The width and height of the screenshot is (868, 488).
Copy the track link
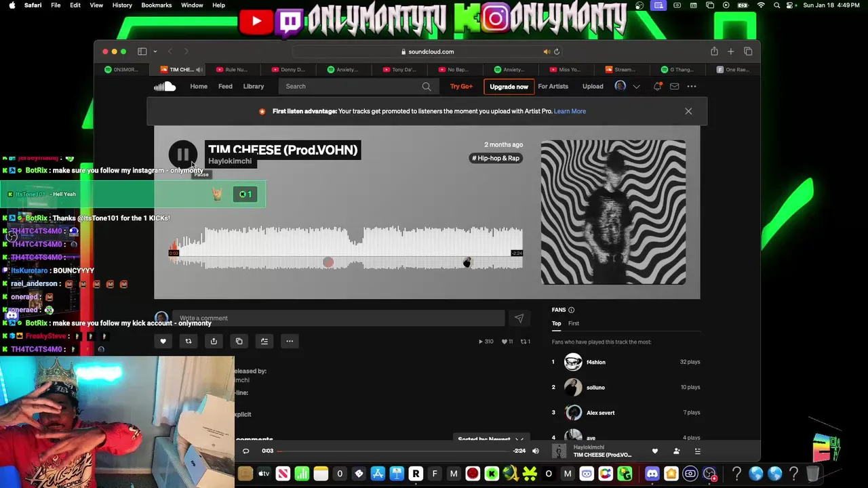[x=239, y=341]
